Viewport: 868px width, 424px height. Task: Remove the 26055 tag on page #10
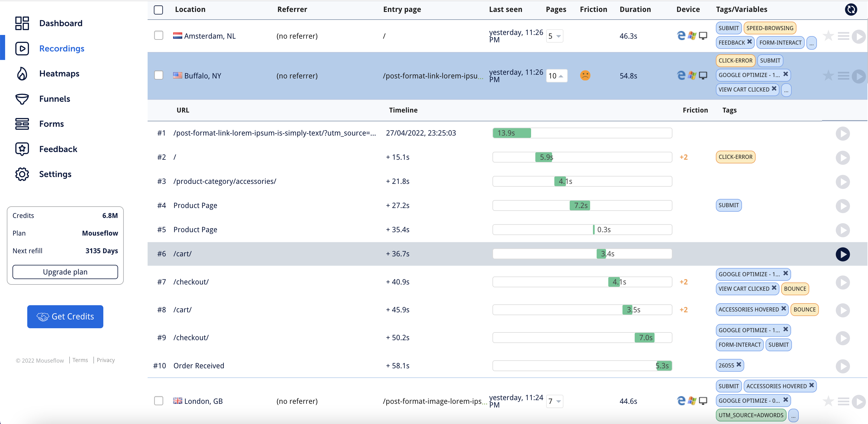(x=739, y=365)
